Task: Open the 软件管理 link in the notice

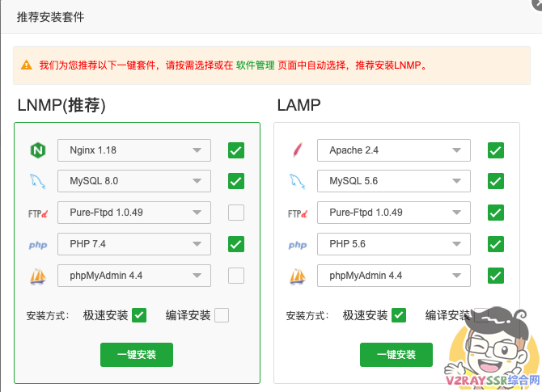Action: click(x=255, y=65)
